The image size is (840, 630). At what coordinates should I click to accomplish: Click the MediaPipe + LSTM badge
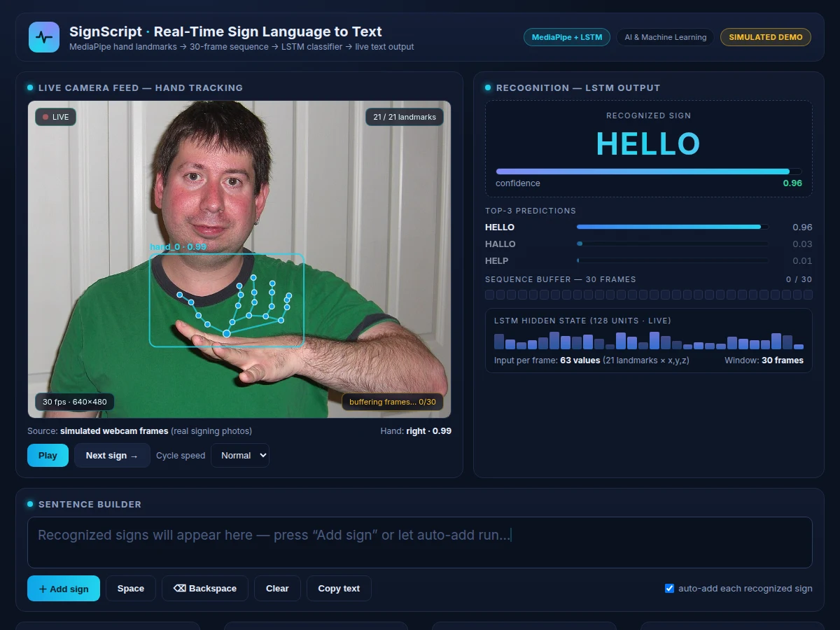click(x=567, y=37)
